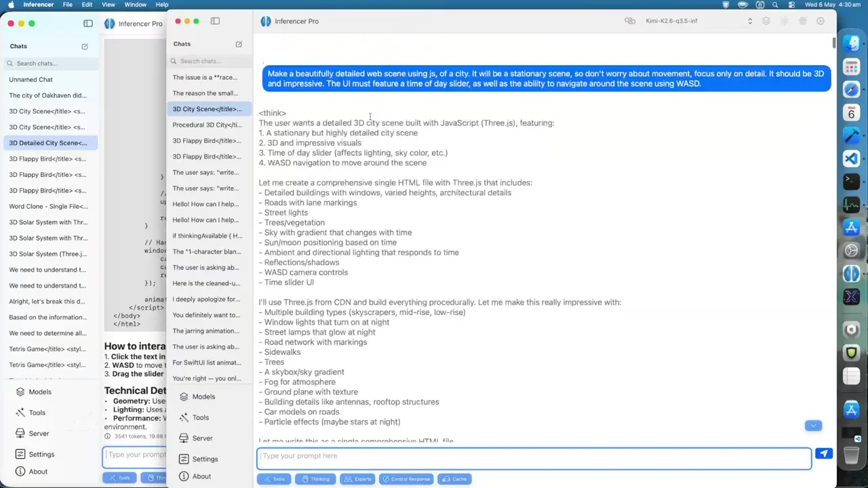Open Server in the back window sidebar
Image resolution: width=868 pixels, height=488 pixels.
(39, 433)
